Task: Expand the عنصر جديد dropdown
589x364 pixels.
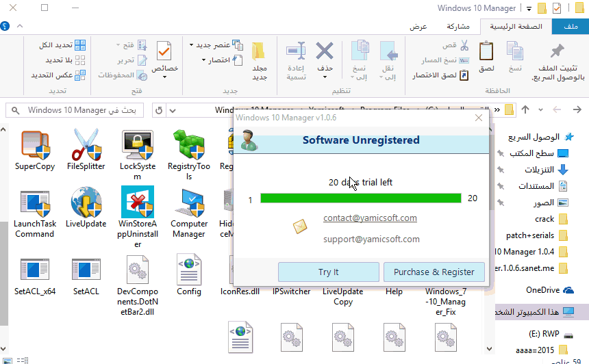Action: click(x=214, y=44)
